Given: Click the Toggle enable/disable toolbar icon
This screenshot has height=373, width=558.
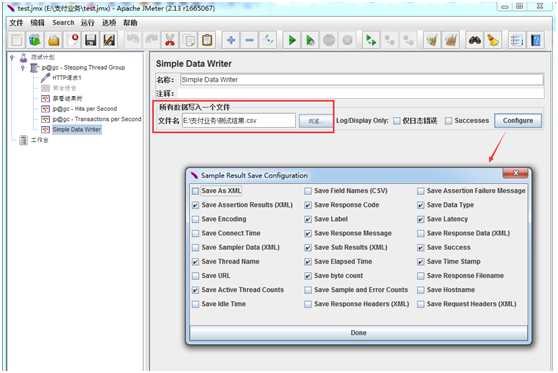Looking at the screenshot, I should [x=268, y=40].
